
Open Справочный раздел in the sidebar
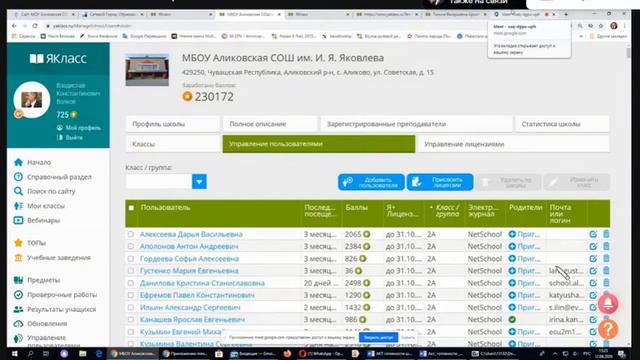53,177
